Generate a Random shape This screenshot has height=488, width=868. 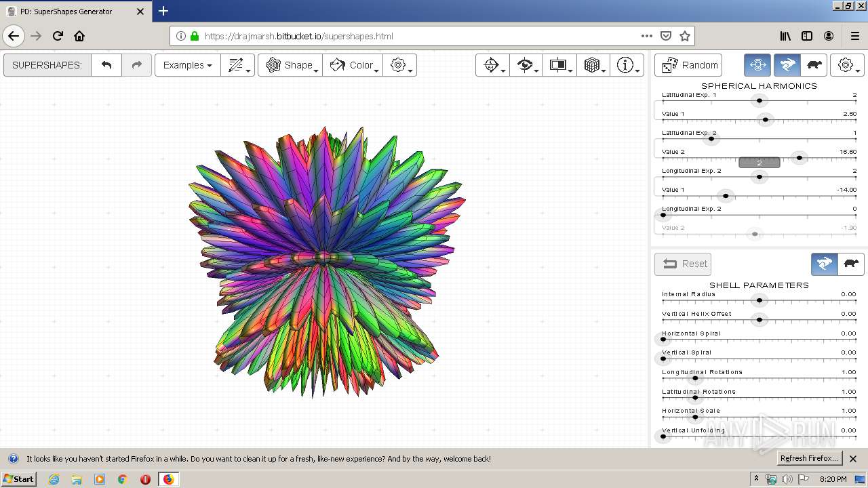pyautogui.click(x=688, y=65)
